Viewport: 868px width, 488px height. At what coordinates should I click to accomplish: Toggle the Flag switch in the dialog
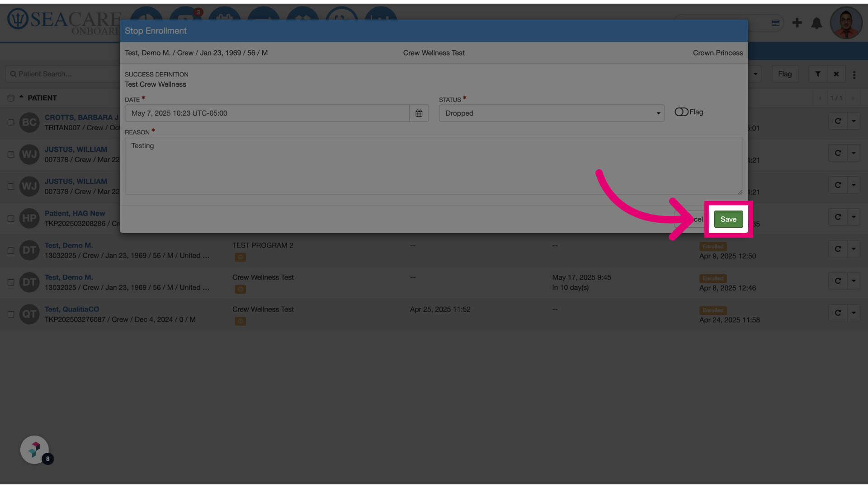point(681,112)
